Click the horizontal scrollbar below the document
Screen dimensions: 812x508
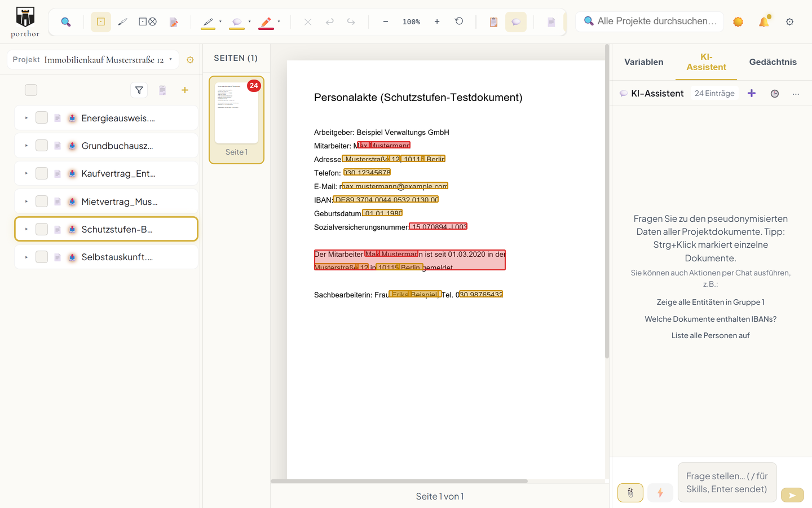click(399, 481)
